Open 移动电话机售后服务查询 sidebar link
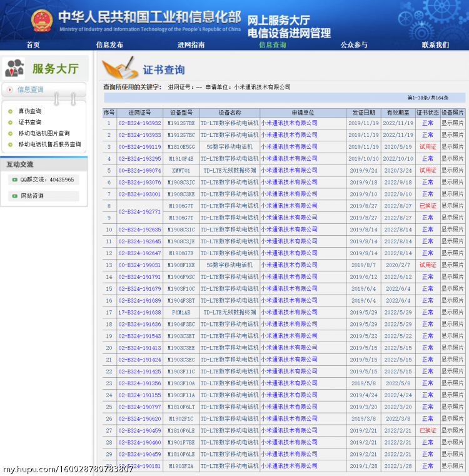The width and height of the screenshot is (469, 476). [x=50, y=144]
